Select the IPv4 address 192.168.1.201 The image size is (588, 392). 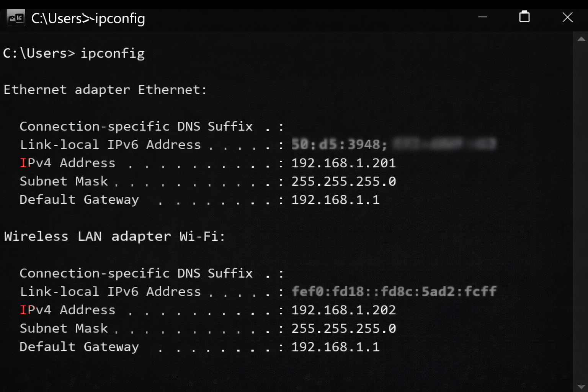tap(343, 163)
